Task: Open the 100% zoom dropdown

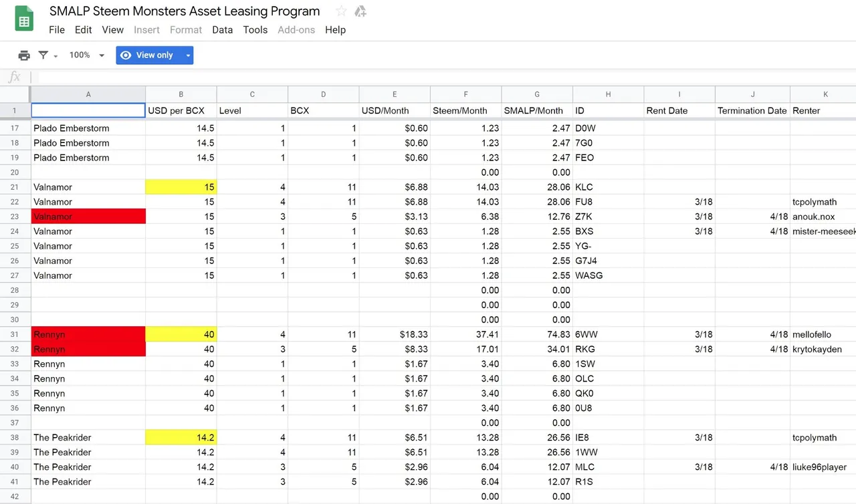Action: point(87,55)
